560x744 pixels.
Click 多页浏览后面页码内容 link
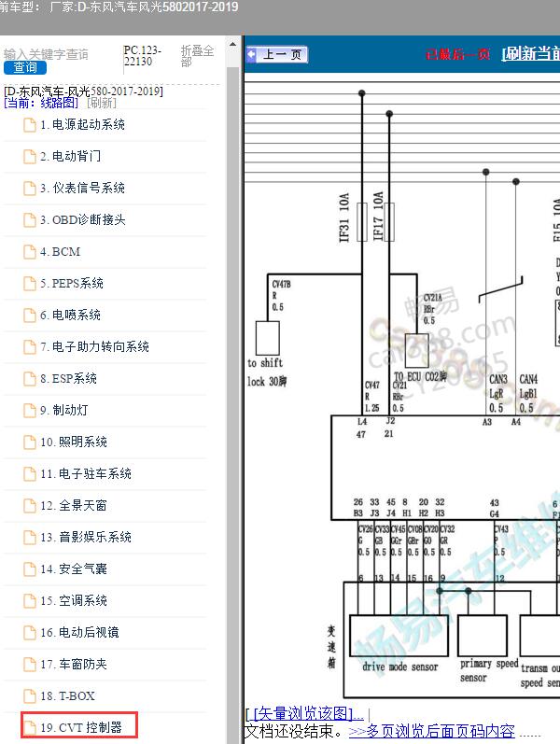[431, 731]
